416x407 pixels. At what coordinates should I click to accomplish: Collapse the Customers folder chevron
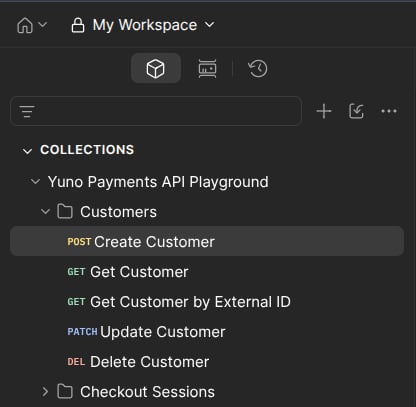[x=45, y=212]
